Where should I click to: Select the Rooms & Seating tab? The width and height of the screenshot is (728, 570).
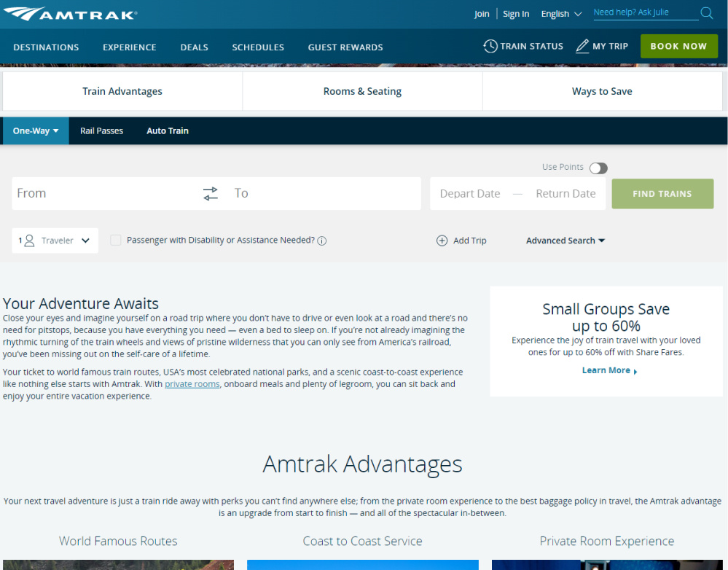[363, 91]
